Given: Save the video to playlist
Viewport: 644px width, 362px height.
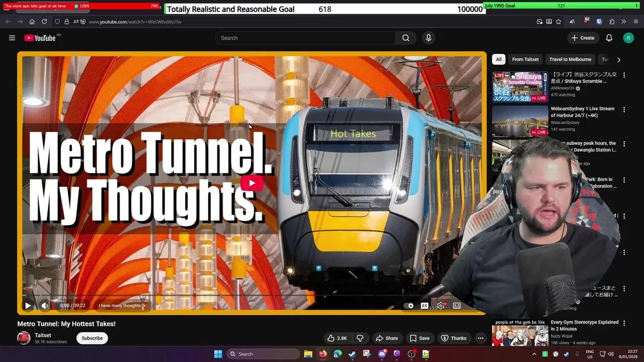Looking at the screenshot, I should click(x=420, y=338).
